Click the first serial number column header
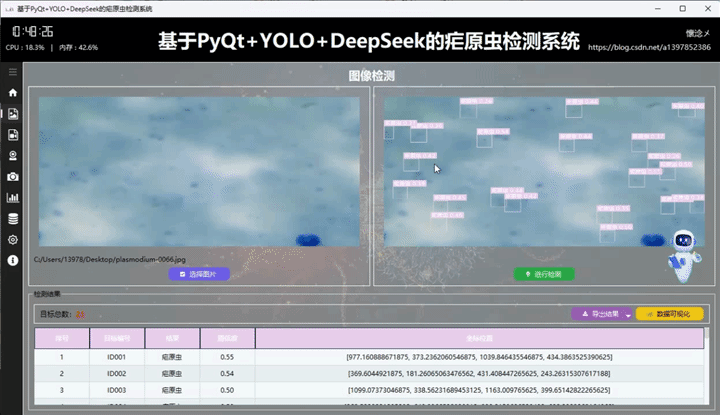 click(x=62, y=338)
